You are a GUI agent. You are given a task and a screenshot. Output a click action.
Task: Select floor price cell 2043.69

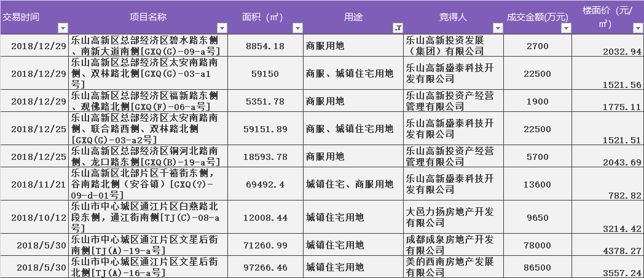point(608,156)
